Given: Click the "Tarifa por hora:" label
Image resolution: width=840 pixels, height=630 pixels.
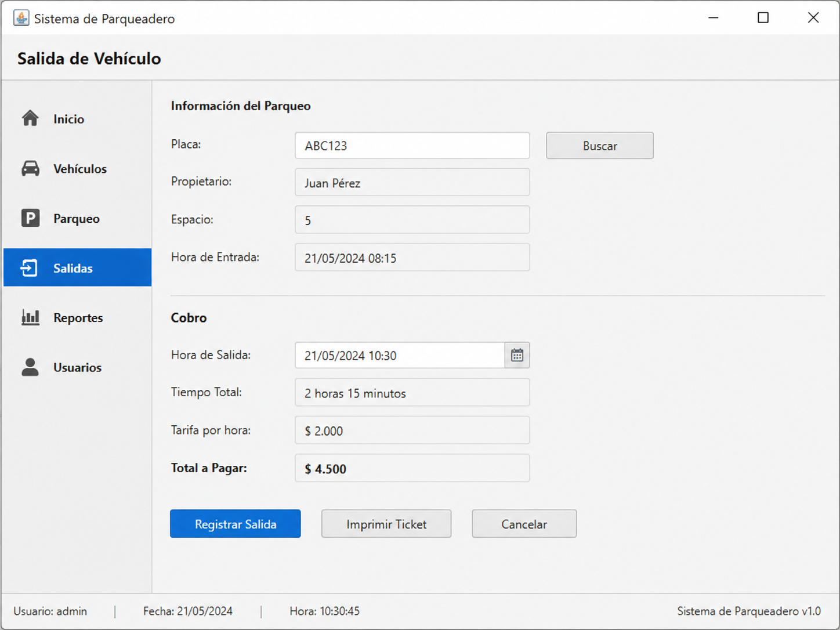Looking at the screenshot, I should [211, 430].
